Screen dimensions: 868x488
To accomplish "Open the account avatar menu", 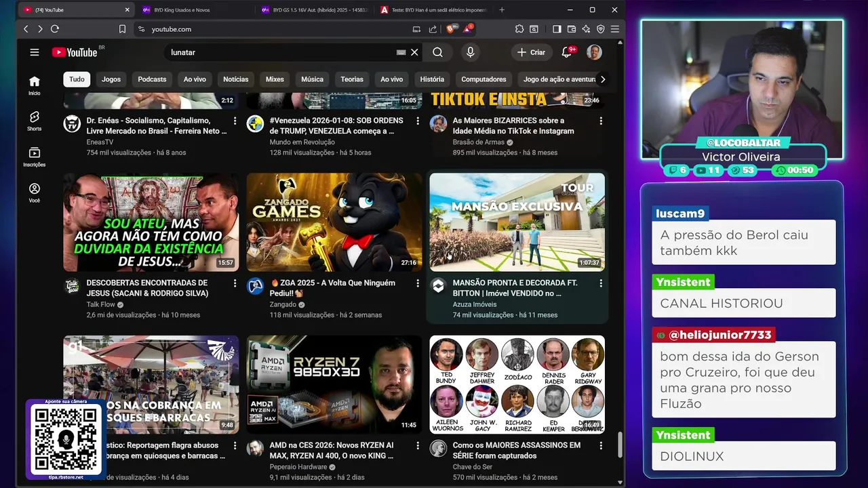I will [x=594, y=52].
